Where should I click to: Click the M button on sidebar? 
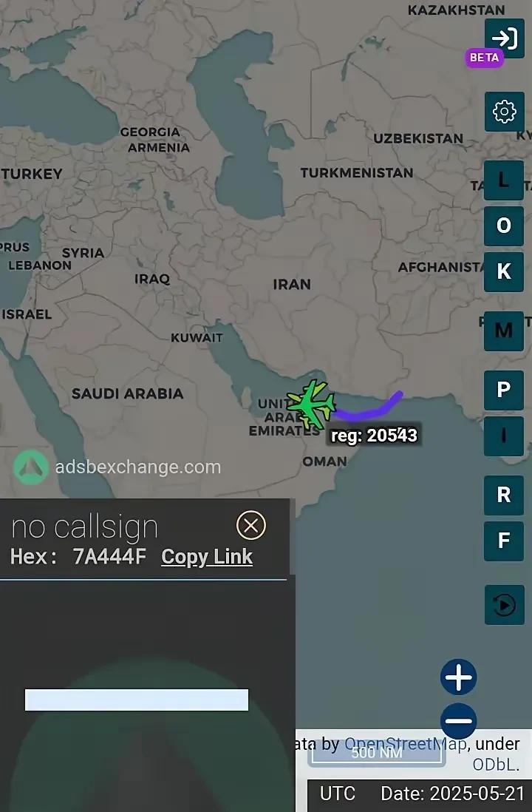click(504, 331)
